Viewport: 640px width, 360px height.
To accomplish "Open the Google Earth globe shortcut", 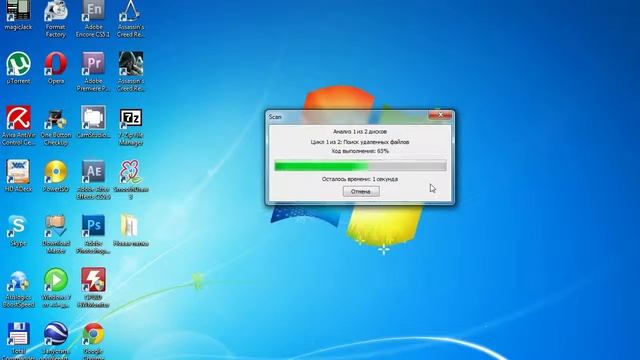I will pyautogui.click(x=56, y=341).
